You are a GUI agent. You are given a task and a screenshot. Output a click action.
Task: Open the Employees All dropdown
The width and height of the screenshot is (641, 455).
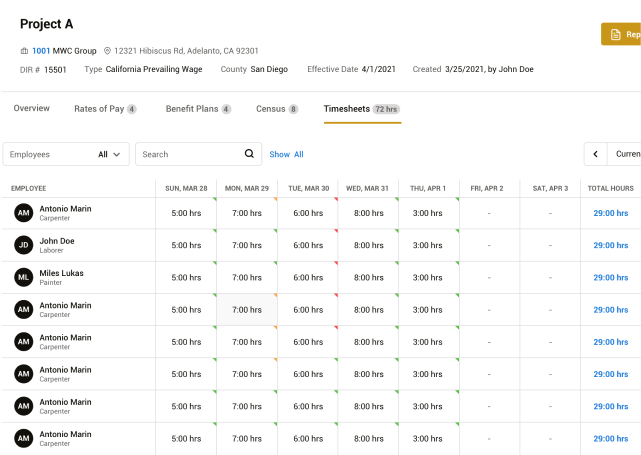coord(67,154)
